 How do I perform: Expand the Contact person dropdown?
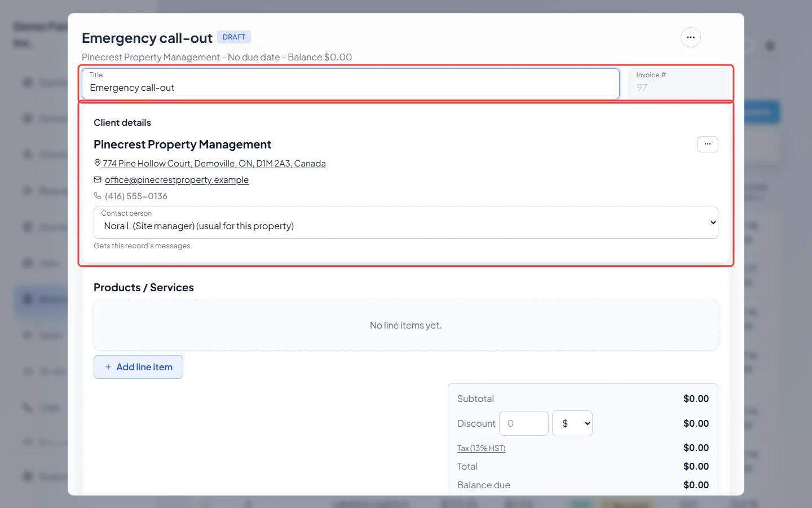pos(405,222)
